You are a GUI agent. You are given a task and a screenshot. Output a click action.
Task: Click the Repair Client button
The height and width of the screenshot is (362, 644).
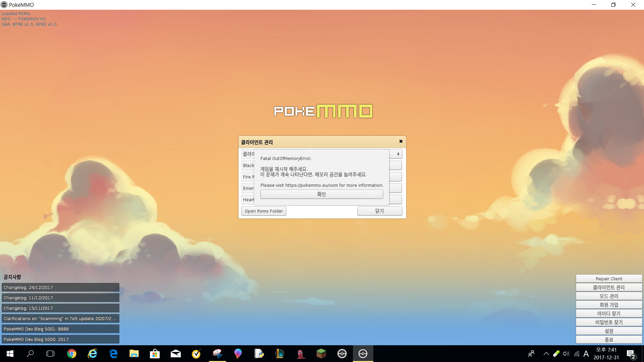[x=608, y=279]
